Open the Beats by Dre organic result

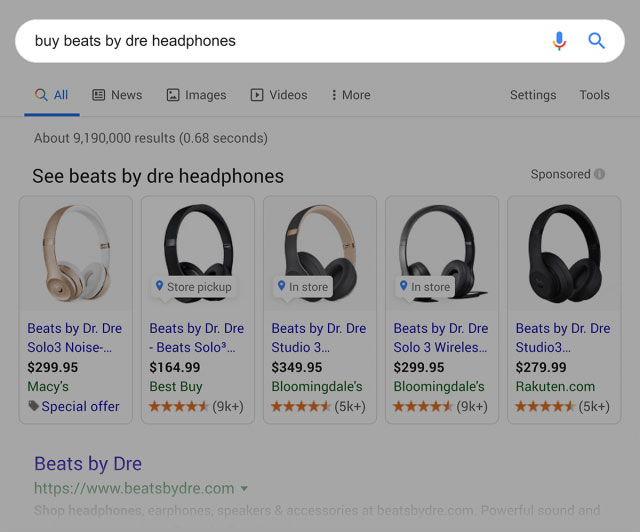pos(88,464)
